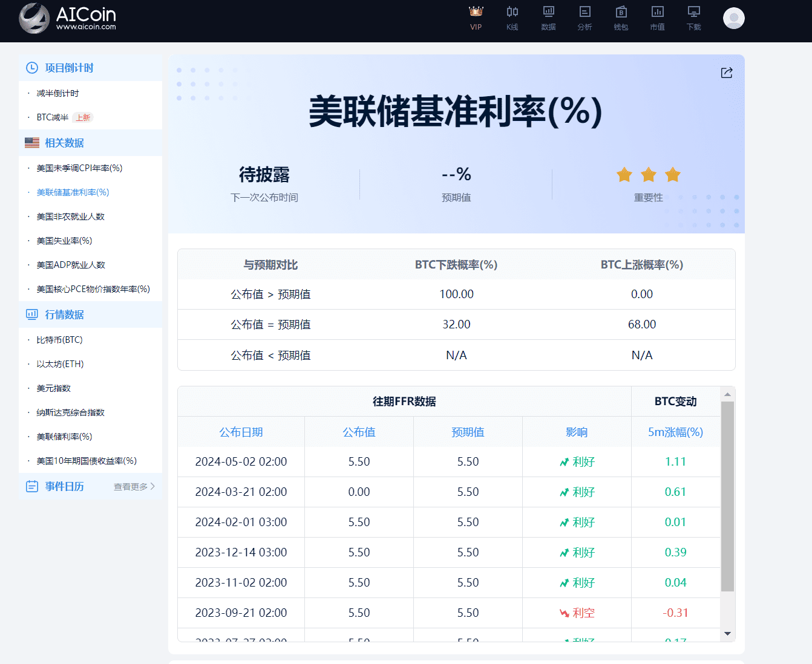Click the 1.11 BTC change value
The height and width of the screenshot is (664, 812).
pyautogui.click(x=675, y=461)
